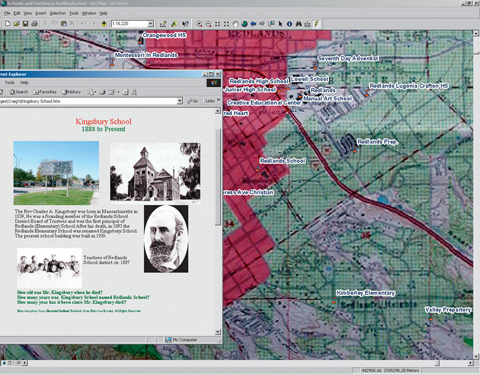480x375 pixels.
Task: Click the Kingsbury portrait thumbnail
Action: pos(166,239)
